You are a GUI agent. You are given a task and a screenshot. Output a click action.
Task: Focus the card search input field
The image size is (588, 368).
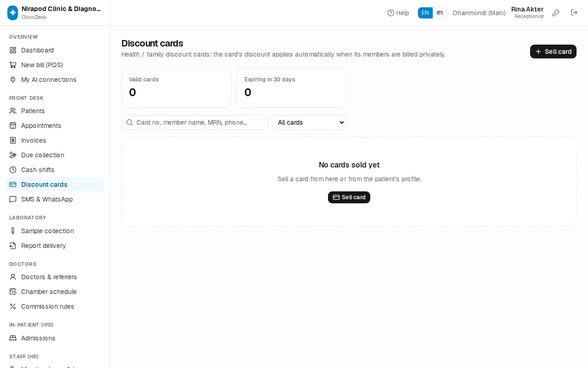[x=195, y=122]
